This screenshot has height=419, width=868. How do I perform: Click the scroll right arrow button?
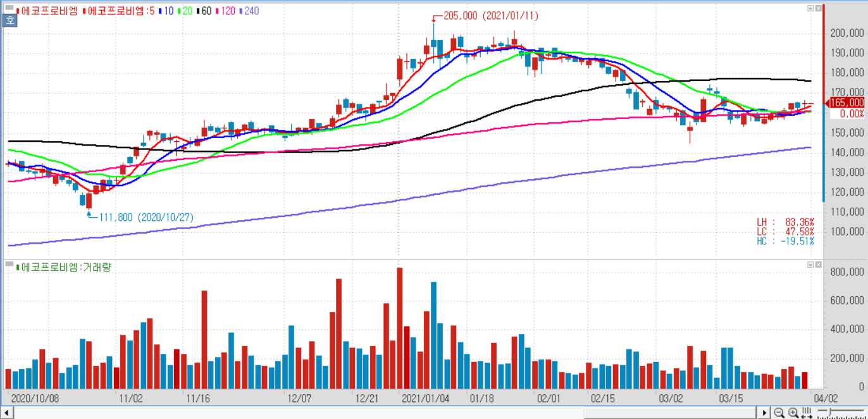tap(764, 413)
